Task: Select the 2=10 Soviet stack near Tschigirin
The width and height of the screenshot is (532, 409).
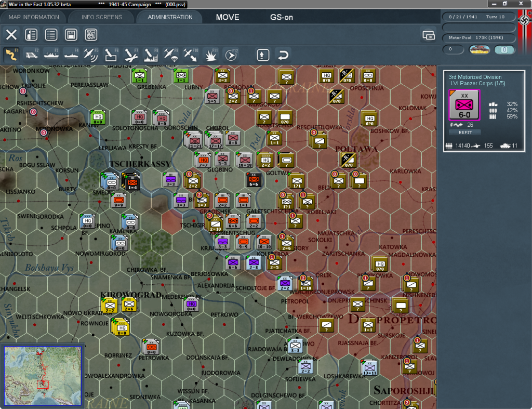Action: point(215,223)
